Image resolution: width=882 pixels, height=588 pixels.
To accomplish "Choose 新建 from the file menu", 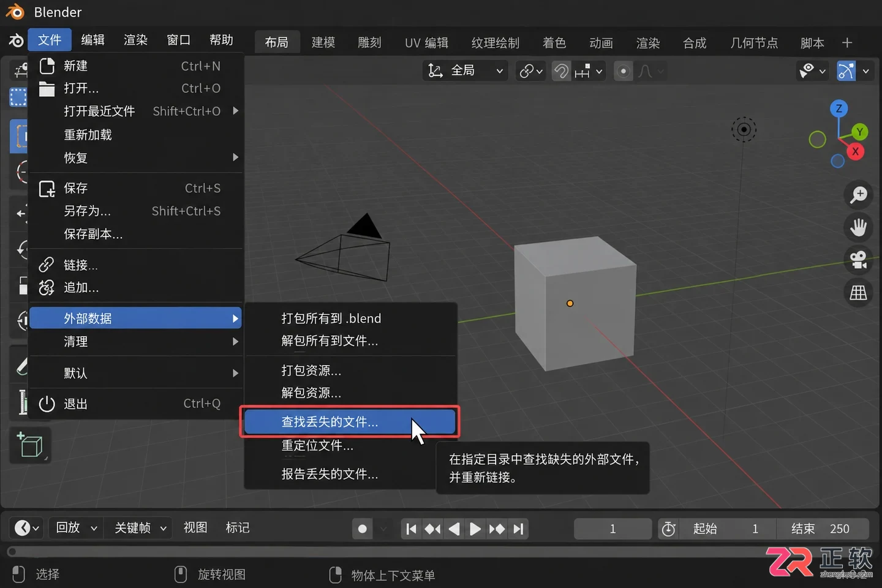I will (136, 66).
